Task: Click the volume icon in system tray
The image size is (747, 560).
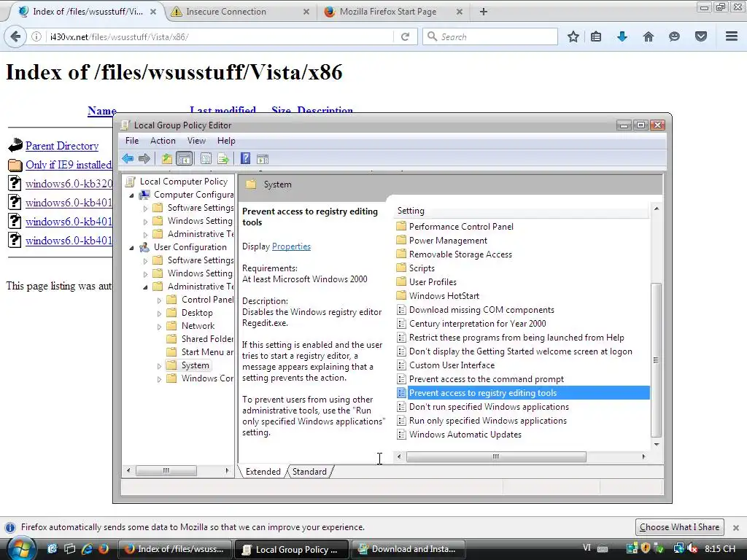Action: tap(692, 548)
